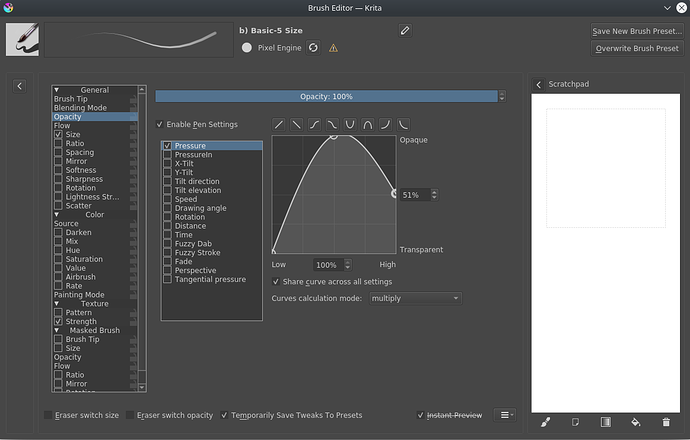This screenshot has width=690, height=440.
Task: Select Blending Mode in the settings list
Action: pos(80,108)
